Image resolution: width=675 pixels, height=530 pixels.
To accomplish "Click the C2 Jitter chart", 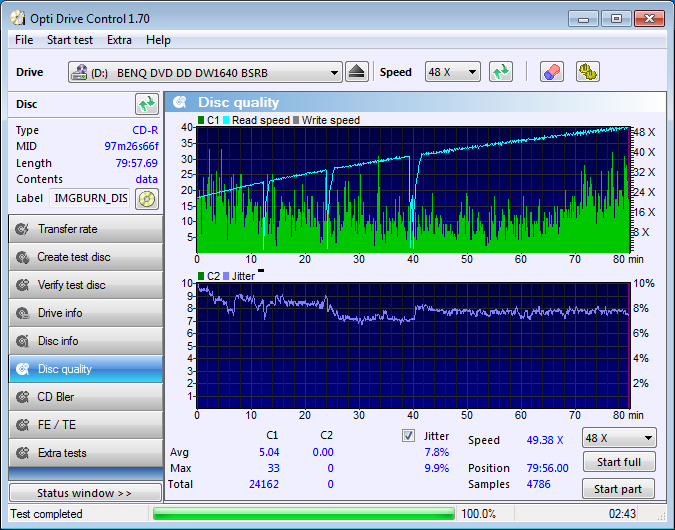I will point(413,345).
